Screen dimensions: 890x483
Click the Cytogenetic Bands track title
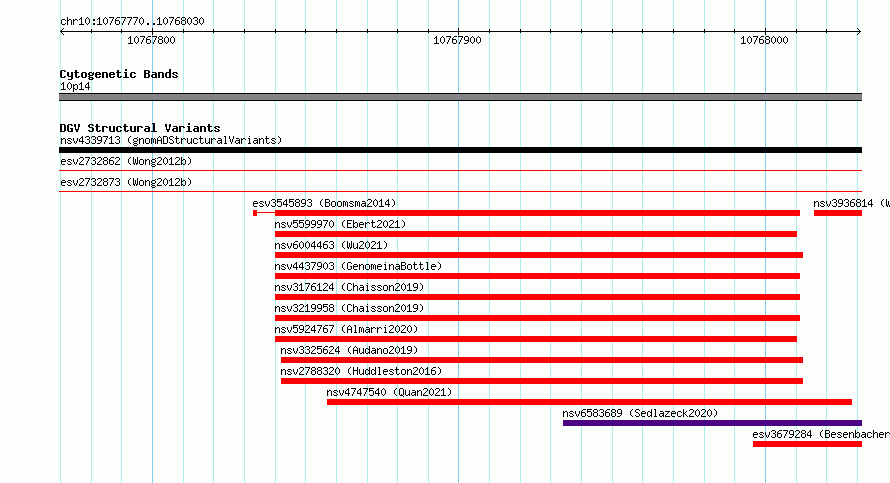[x=119, y=74]
